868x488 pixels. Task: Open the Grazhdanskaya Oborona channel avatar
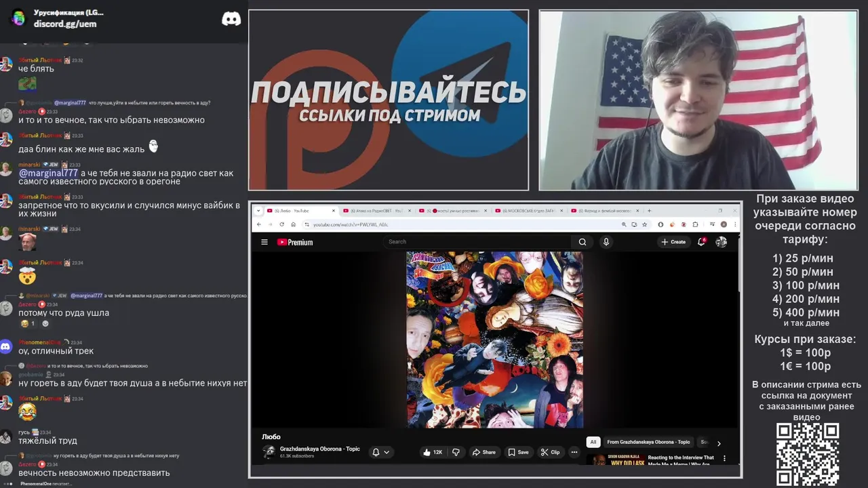(269, 452)
